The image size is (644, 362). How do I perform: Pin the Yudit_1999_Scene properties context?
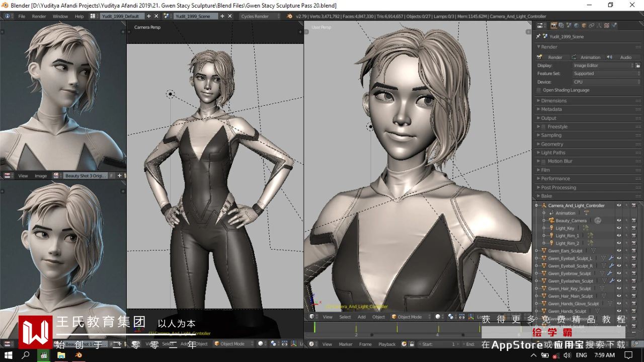coord(538,36)
